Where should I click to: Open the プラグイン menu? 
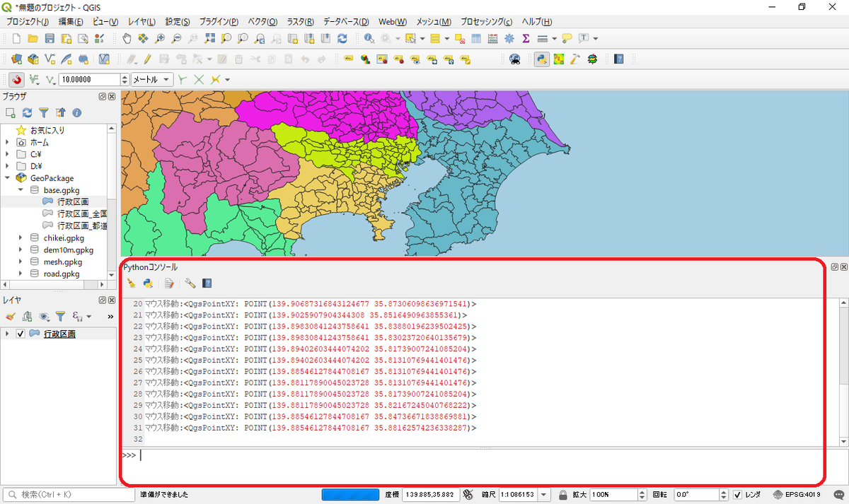[219, 22]
